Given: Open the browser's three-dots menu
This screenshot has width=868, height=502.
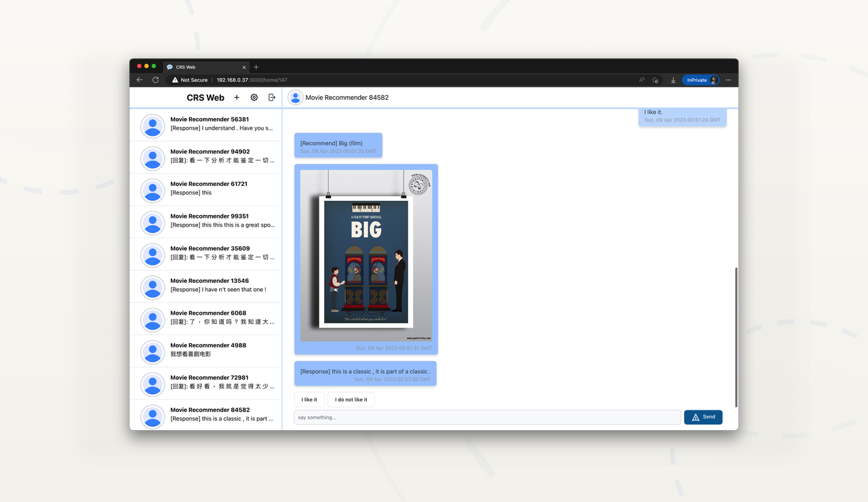Looking at the screenshot, I should tap(728, 80).
